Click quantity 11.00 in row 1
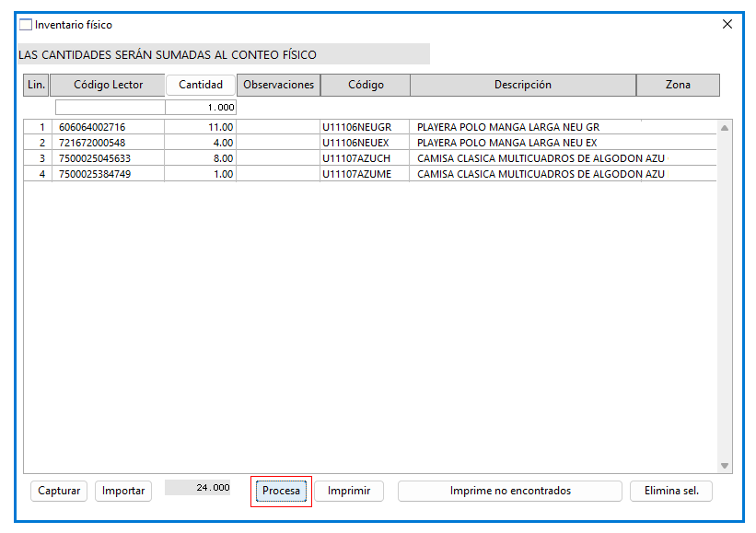The height and width of the screenshot is (533, 756). click(220, 127)
